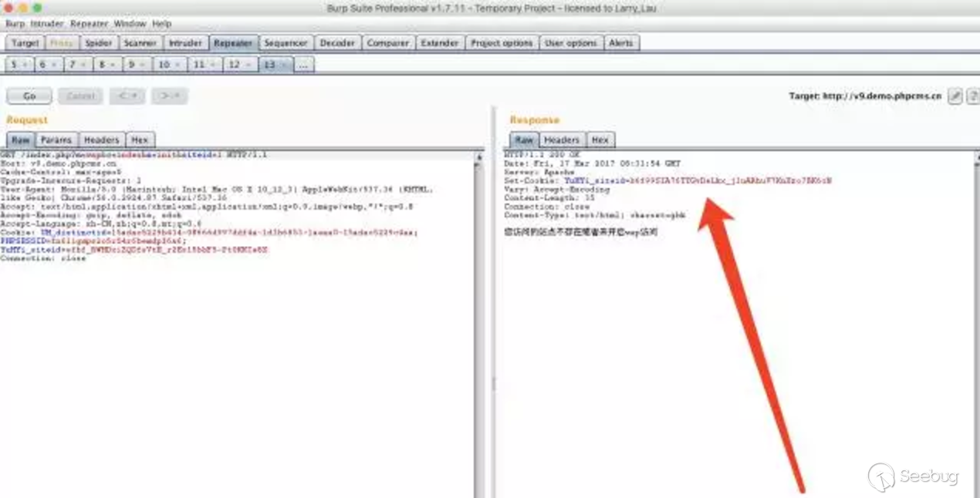Click the Connection: close line in the Request
Screen dimensions: 980x498
(x=43, y=258)
